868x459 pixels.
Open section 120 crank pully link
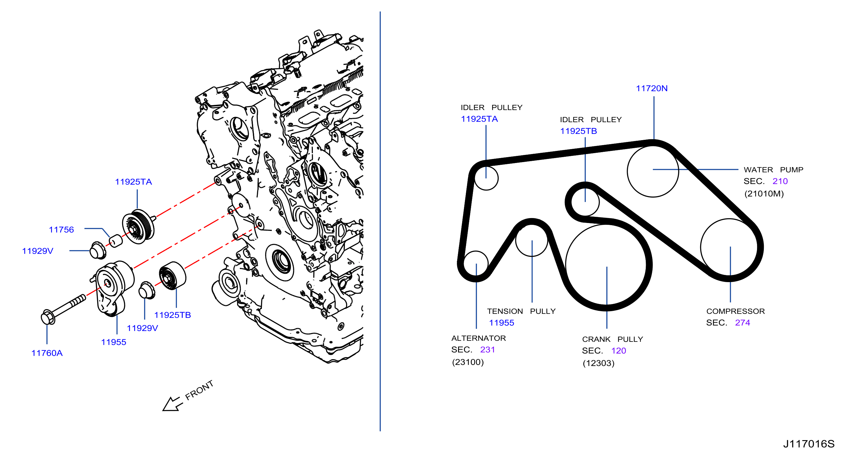click(x=618, y=351)
